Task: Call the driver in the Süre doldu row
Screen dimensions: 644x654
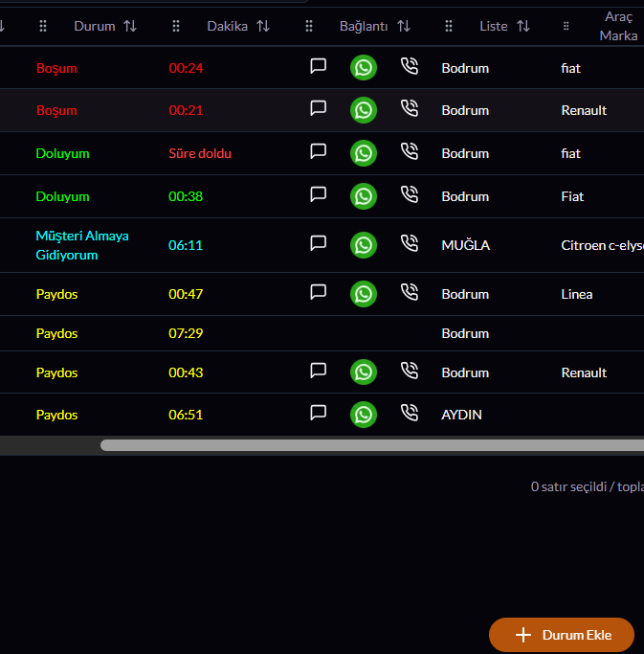Action: tap(410, 152)
